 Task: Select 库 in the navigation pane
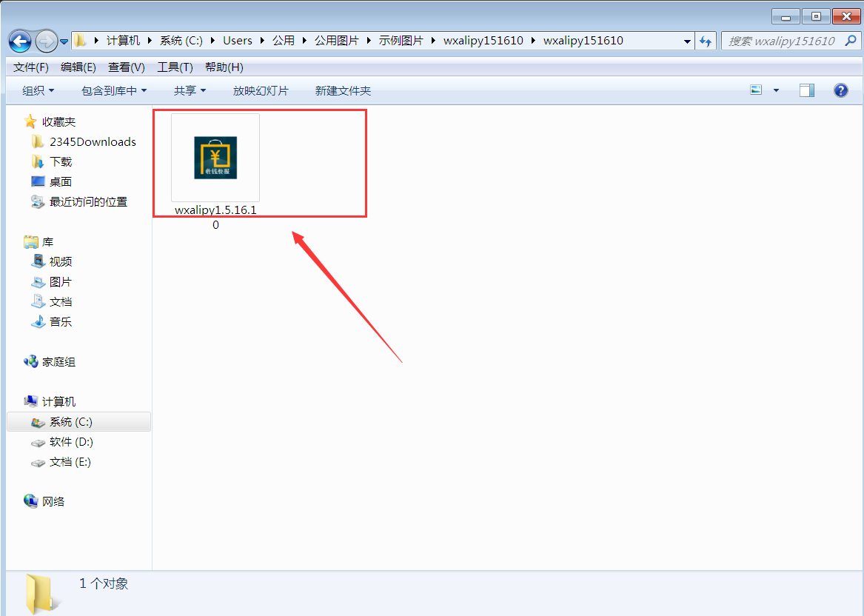48,242
